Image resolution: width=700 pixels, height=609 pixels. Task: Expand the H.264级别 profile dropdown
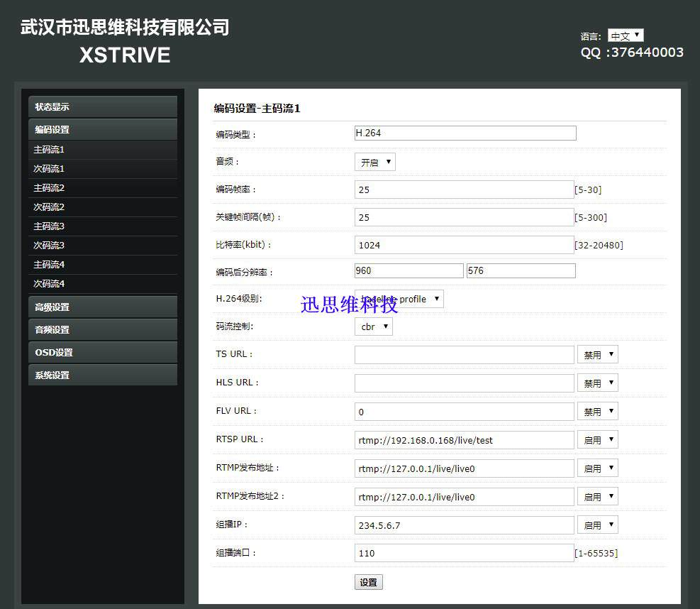(399, 299)
